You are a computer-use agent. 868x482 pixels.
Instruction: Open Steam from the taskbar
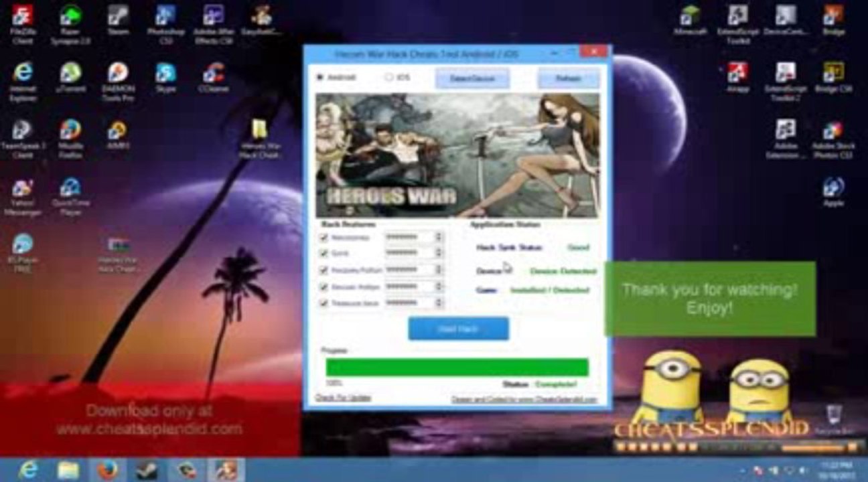(x=146, y=471)
